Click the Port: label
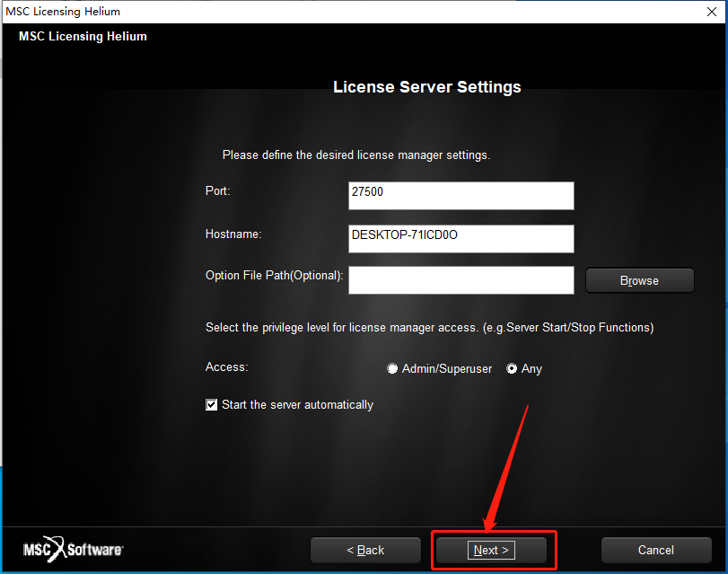The image size is (728, 574). tap(218, 191)
